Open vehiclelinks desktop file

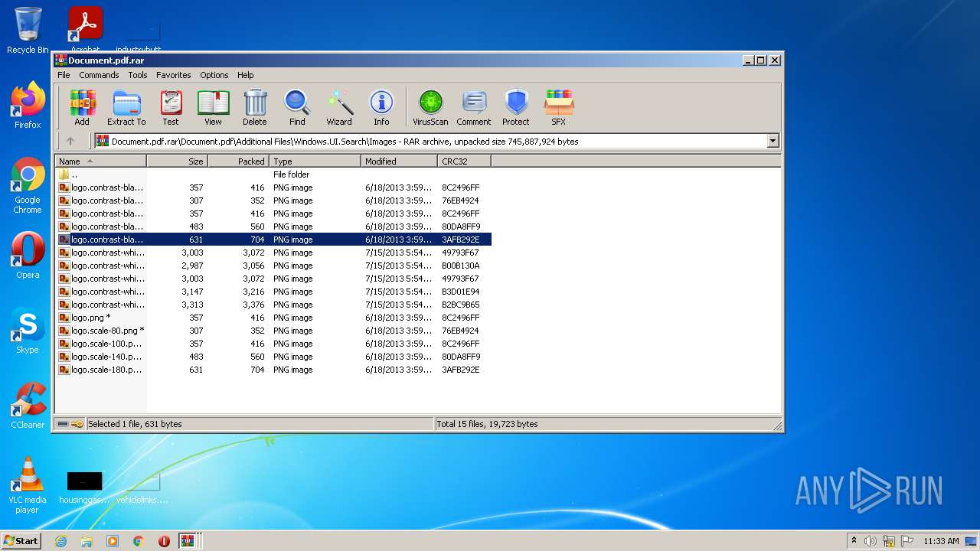pos(142,488)
